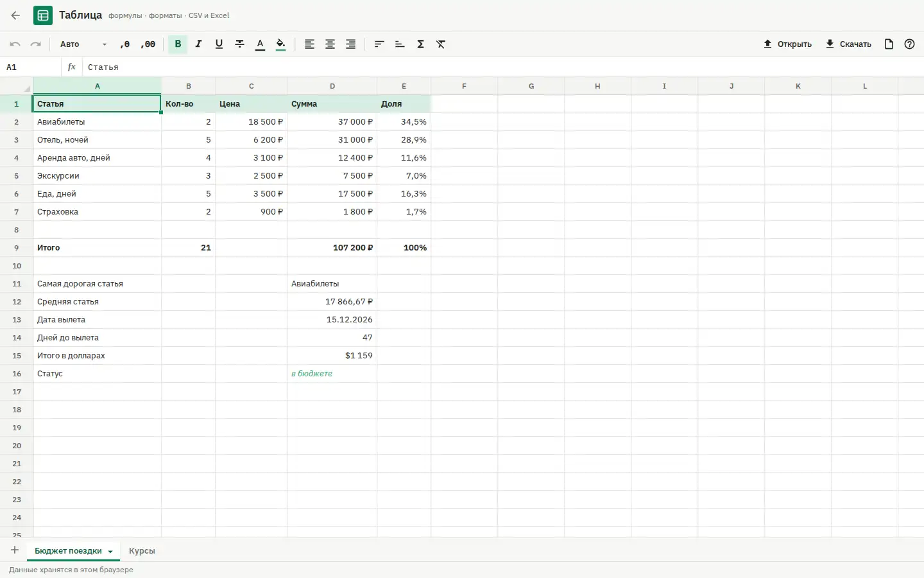
Task: Open the text color picker
Action: pos(260,44)
